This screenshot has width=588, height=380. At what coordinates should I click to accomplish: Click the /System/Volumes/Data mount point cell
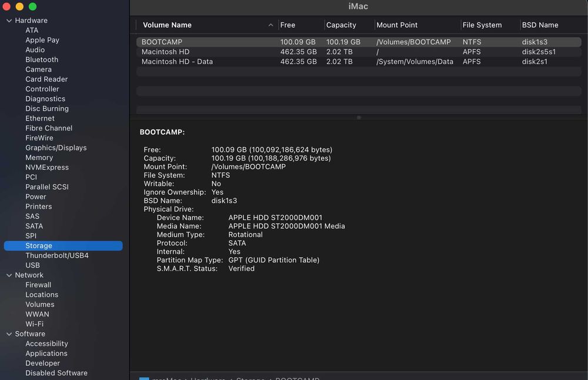coord(415,62)
